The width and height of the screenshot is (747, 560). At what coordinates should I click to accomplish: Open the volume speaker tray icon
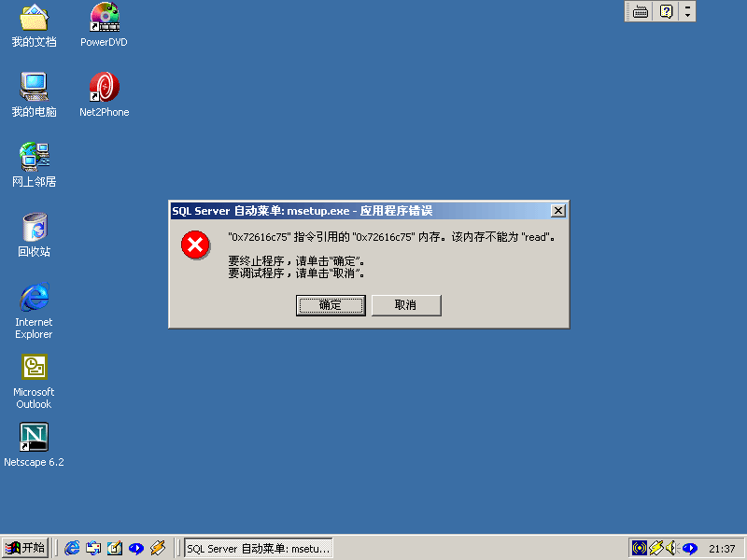pyautogui.click(x=671, y=548)
